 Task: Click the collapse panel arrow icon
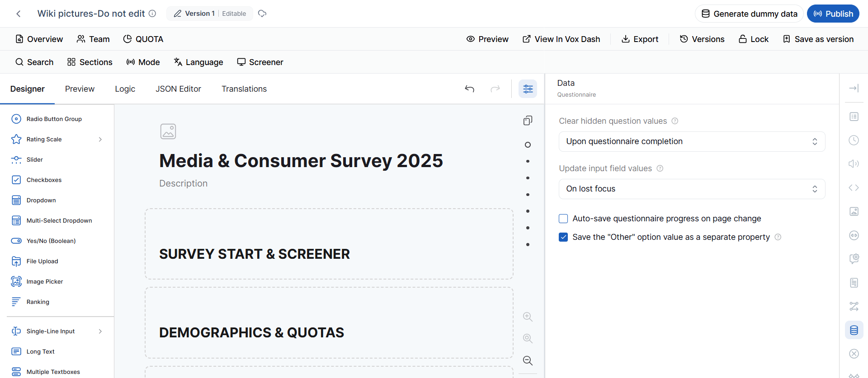pos(854,89)
